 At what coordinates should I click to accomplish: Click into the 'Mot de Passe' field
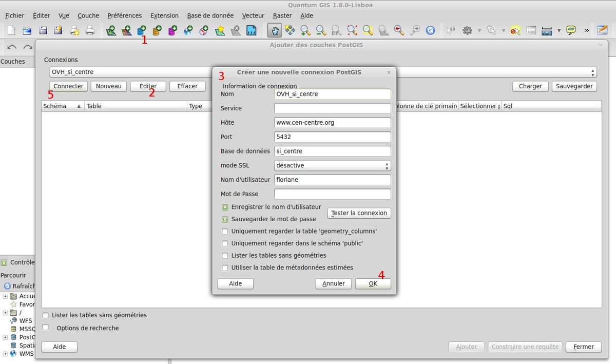pyautogui.click(x=332, y=195)
